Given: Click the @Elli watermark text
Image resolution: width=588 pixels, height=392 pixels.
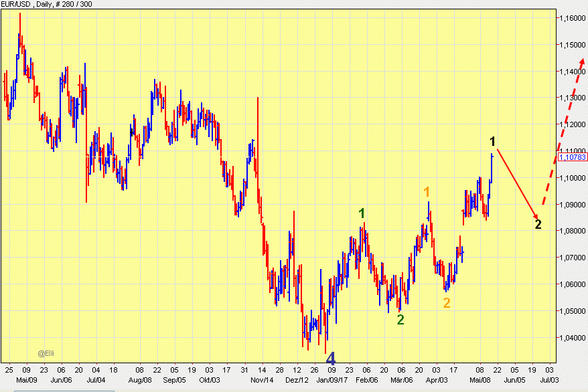Looking at the screenshot, I should click(x=46, y=353).
